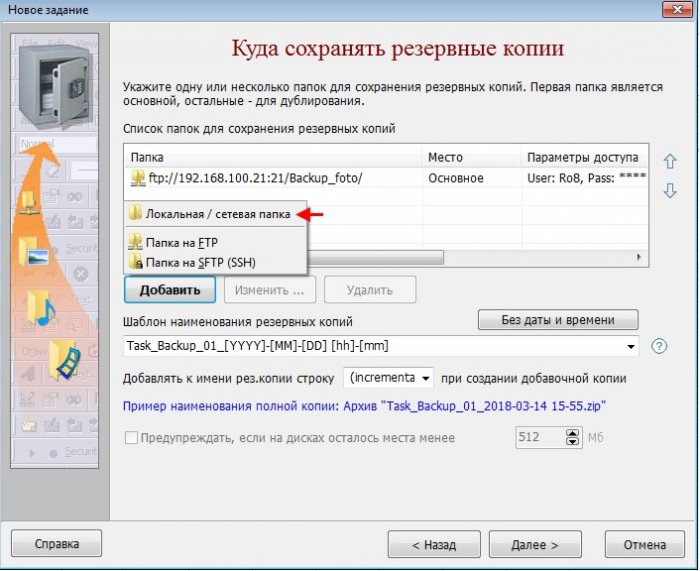Move the folder up with the up arrow

tap(670, 161)
